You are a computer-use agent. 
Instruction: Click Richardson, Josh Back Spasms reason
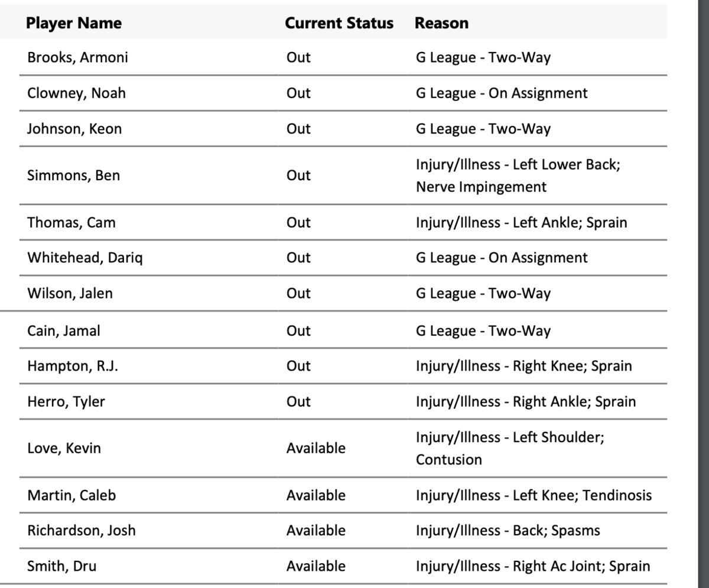508,530
